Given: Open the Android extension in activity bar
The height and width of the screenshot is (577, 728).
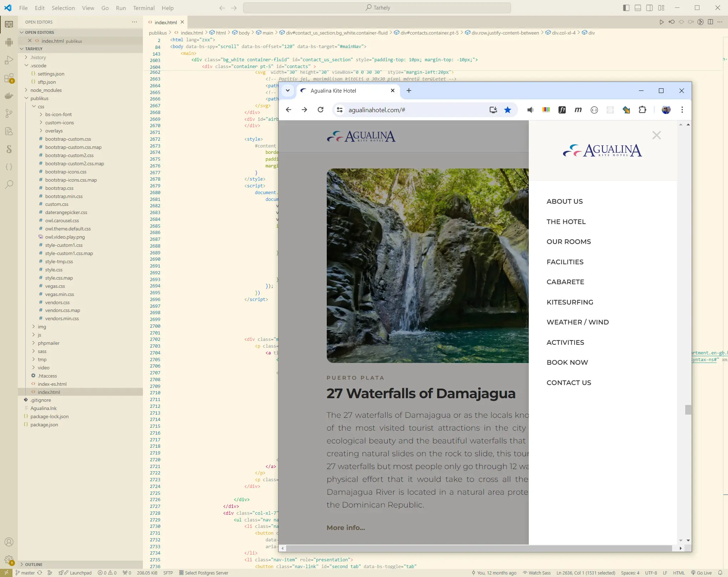Looking at the screenshot, I should point(9,42).
